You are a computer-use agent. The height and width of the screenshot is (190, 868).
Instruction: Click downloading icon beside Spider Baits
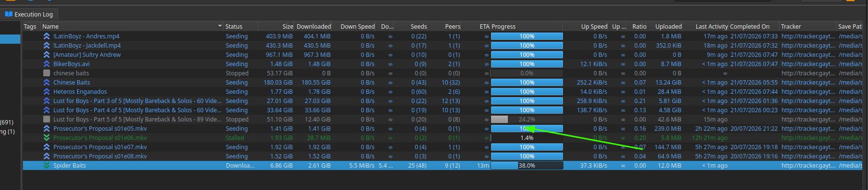coord(47,165)
